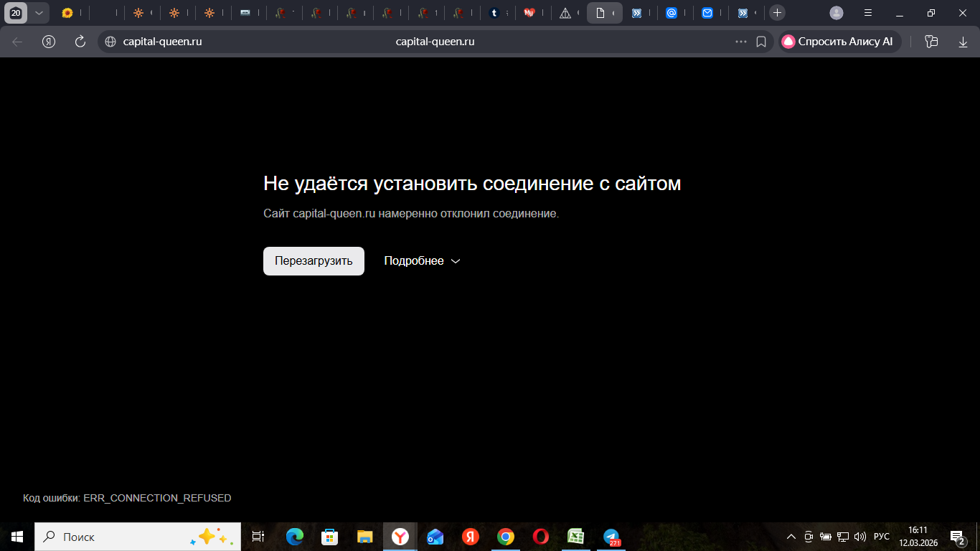Open browser extensions from the toolbar icon
This screenshot has width=980, height=551.
coord(930,41)
